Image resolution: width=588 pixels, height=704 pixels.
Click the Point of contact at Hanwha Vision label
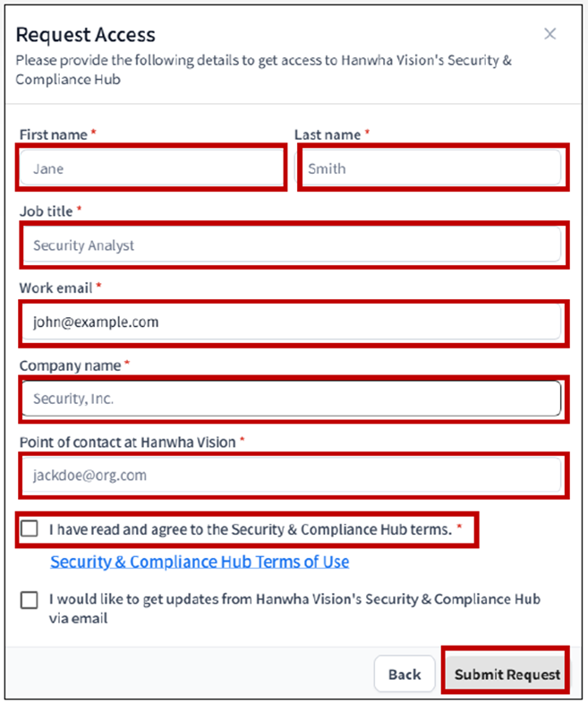pyautogui.click(x=127, y=442)
